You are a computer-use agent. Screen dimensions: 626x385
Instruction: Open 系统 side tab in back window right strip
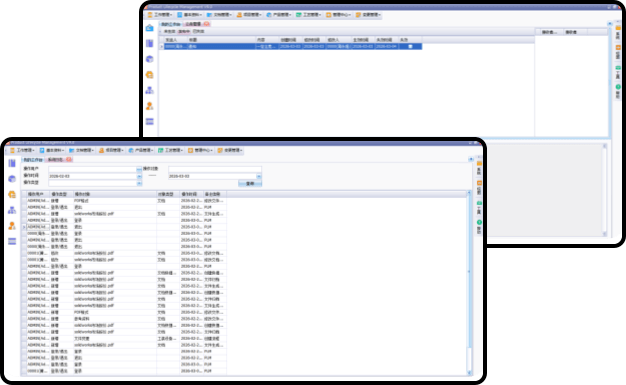point(618,33)
